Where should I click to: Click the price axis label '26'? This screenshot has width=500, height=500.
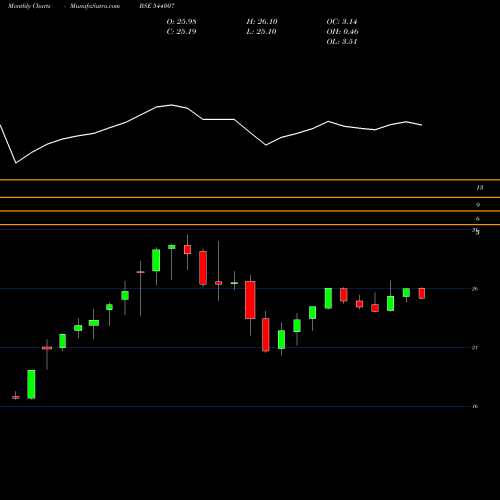[475, 289]
